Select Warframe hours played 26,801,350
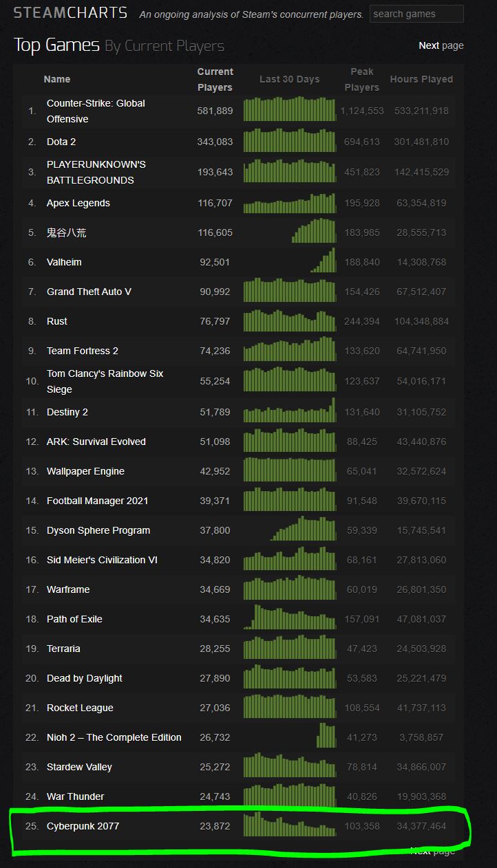Screen dimensions: 497x868 (x=421, y=589)
